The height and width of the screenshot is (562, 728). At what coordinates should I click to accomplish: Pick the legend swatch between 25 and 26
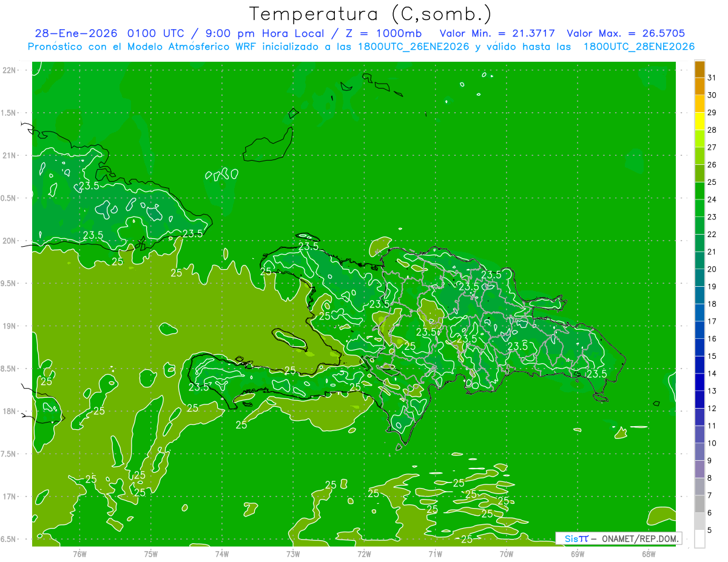(699, 173)
